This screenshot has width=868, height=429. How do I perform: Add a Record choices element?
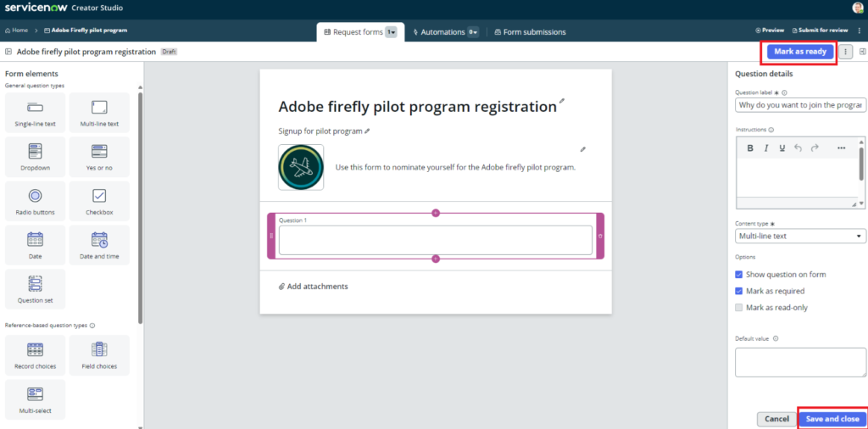pyautogui.click(x=35, y=355)
